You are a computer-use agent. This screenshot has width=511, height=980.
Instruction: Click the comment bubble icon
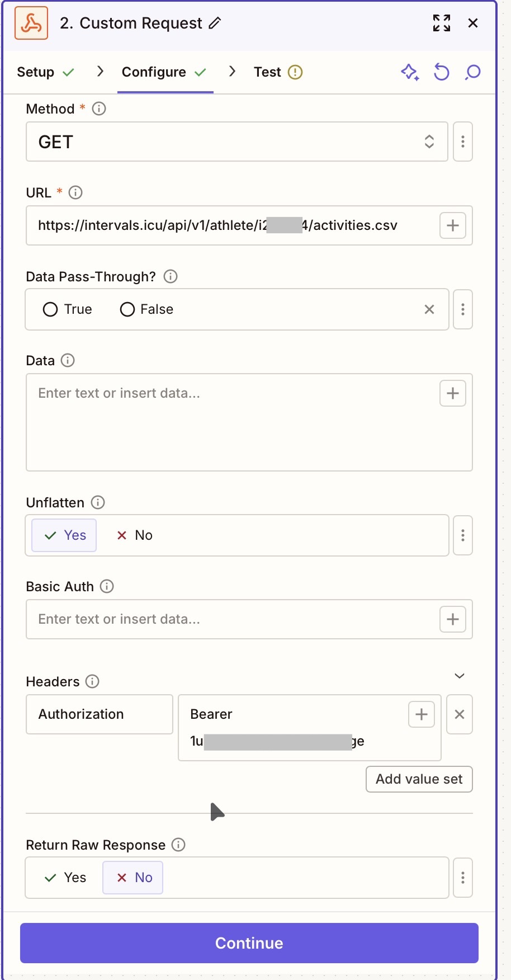pyautogui.click(x=473, y=72)
